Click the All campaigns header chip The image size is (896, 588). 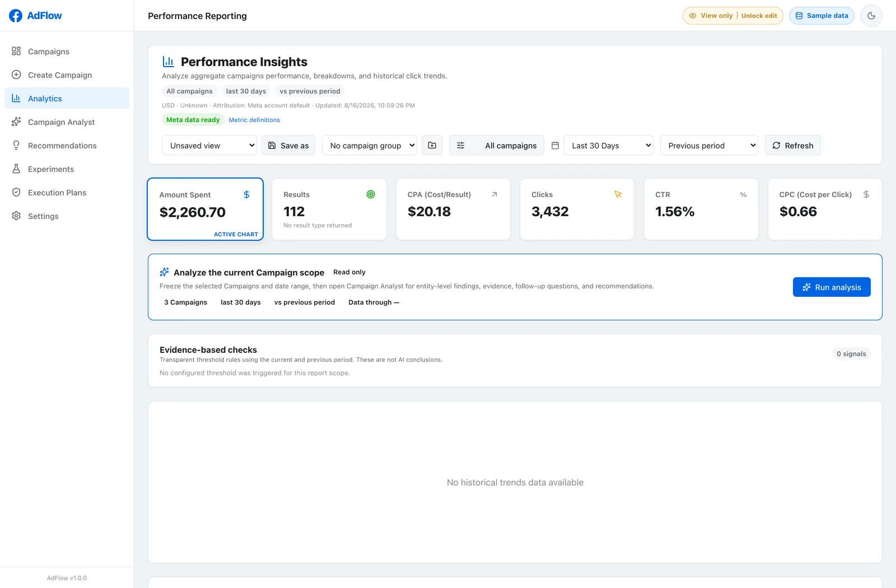coord(189,91)
